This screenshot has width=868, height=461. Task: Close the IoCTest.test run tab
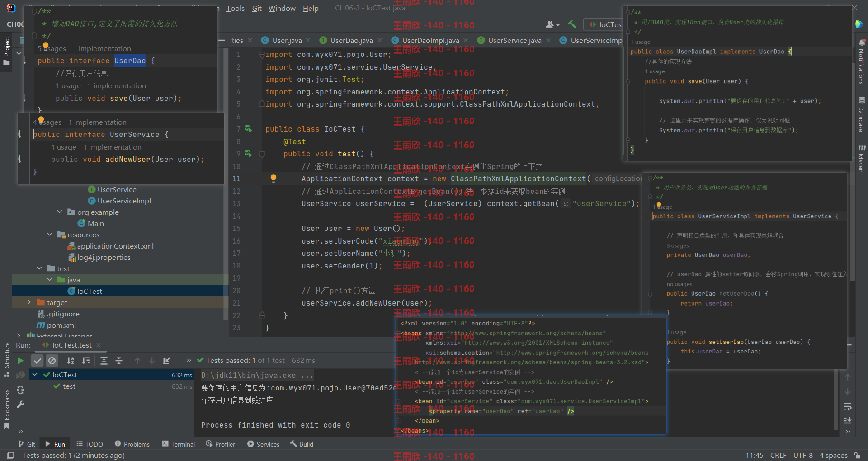tap(99, 345)
